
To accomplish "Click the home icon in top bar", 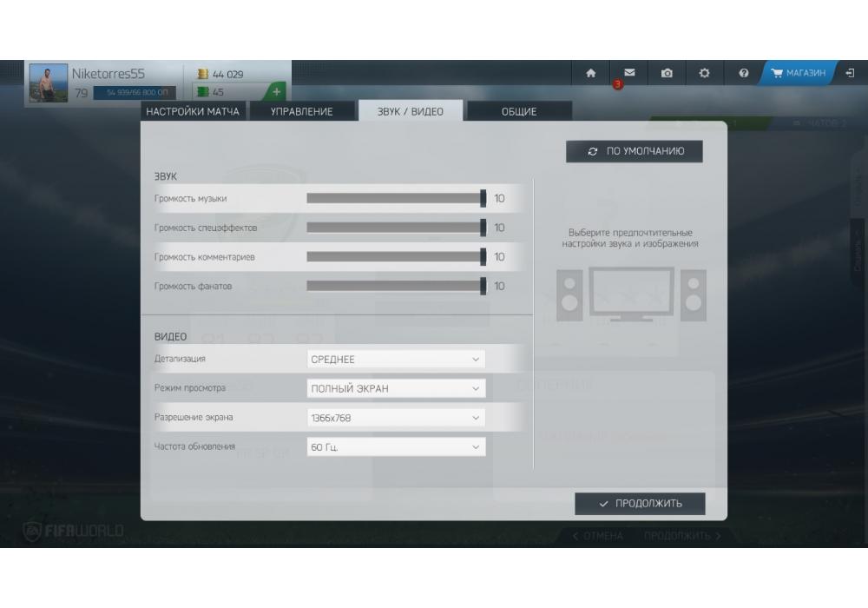I will click(x=591, y=74).
